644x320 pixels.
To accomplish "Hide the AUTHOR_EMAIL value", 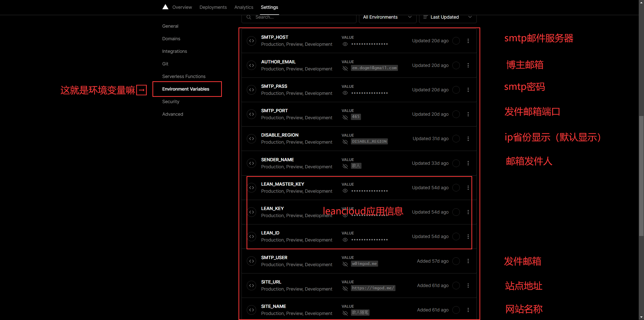I will 345,68.
